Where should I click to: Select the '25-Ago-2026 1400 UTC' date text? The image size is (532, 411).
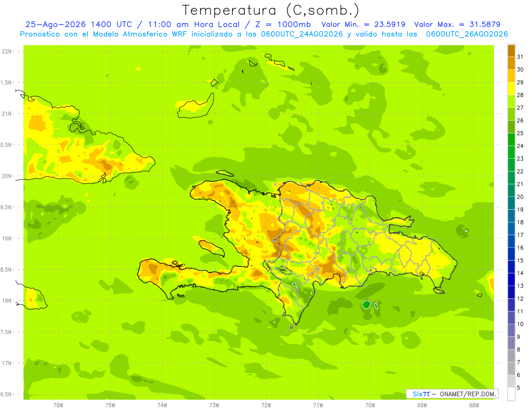point(78,24)
